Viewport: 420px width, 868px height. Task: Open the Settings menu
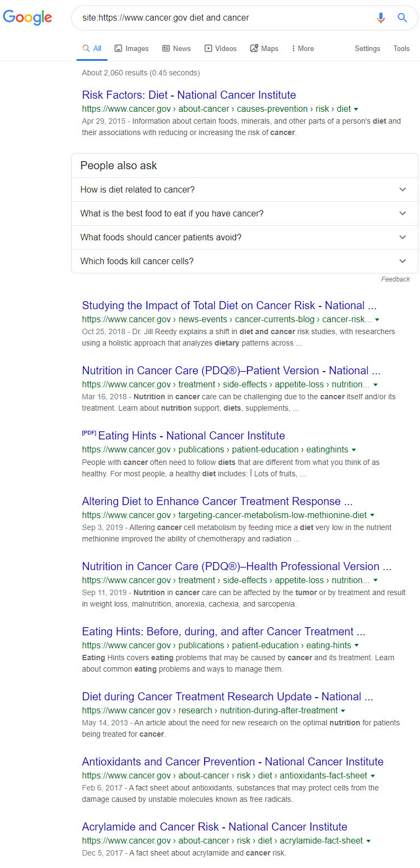click(367, 48)
